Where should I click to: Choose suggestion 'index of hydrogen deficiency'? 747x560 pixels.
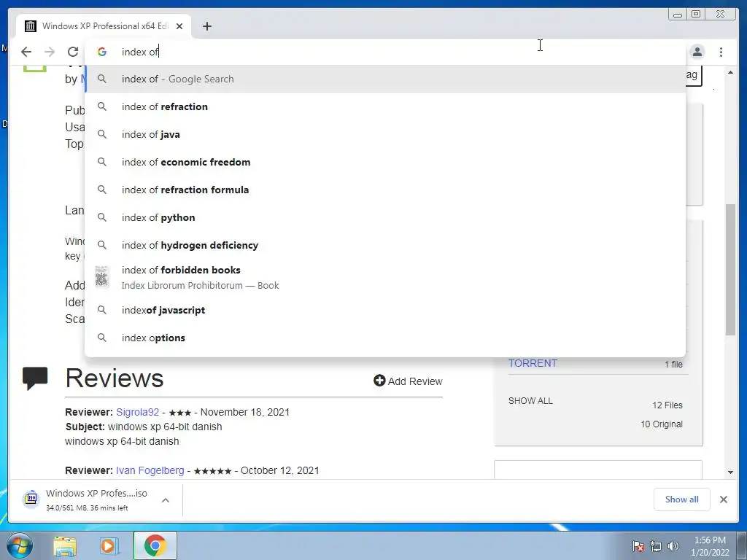[385, 245]
